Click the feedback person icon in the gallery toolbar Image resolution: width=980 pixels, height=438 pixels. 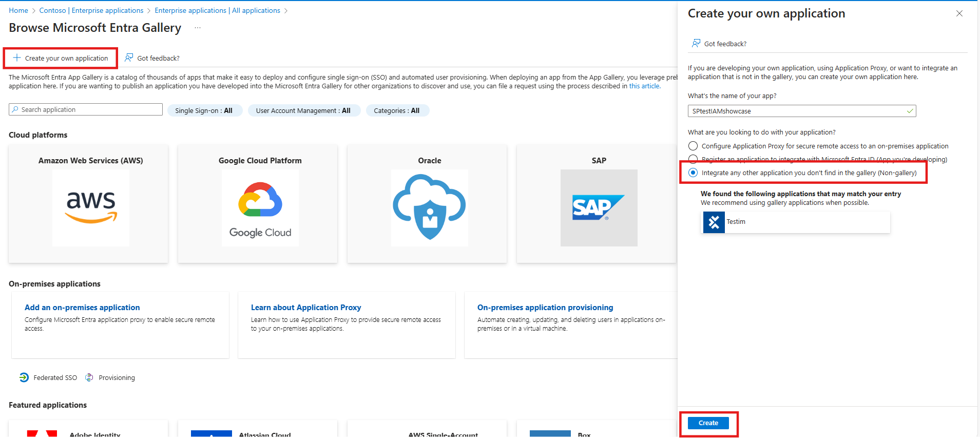(x=129, y=58)
